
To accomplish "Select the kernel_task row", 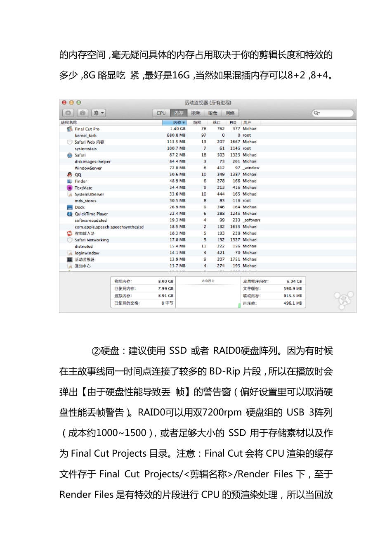I will [208, 135].
